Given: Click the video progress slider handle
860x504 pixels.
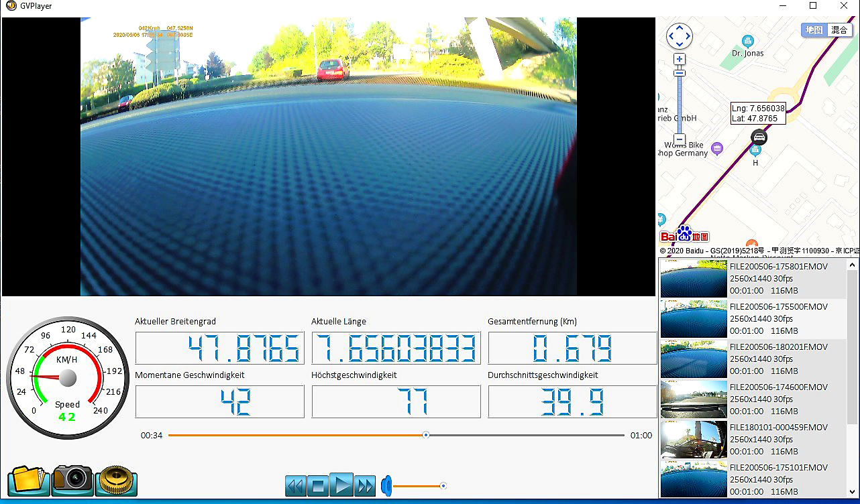Looking at the screenshot, I should [x=426, y=435].
